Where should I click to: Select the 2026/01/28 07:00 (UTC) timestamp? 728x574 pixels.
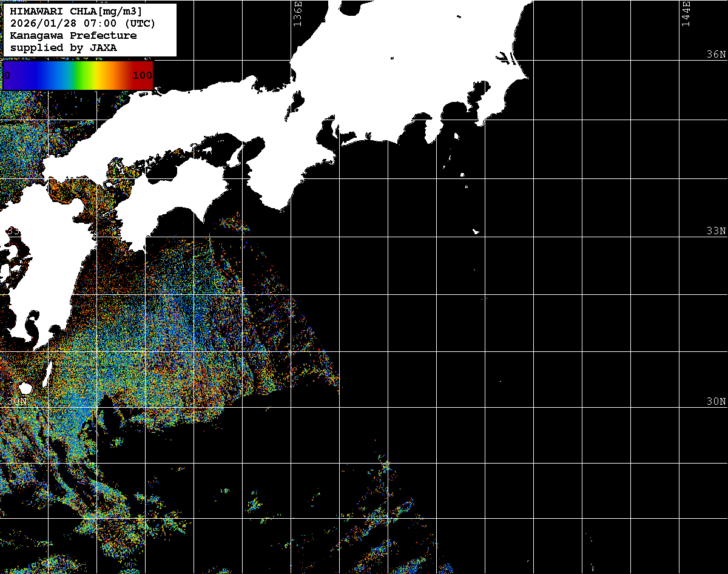pyautogui.click(x=83, y=23)
